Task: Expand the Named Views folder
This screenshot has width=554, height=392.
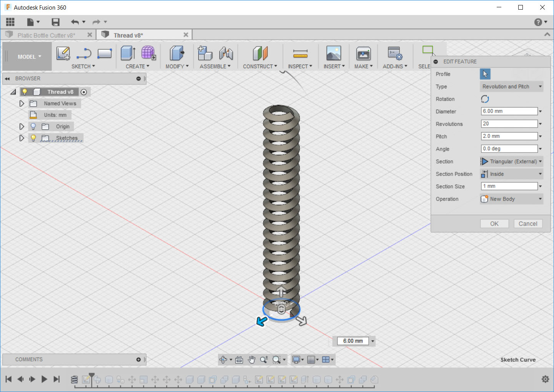Action: coord(22,103)
